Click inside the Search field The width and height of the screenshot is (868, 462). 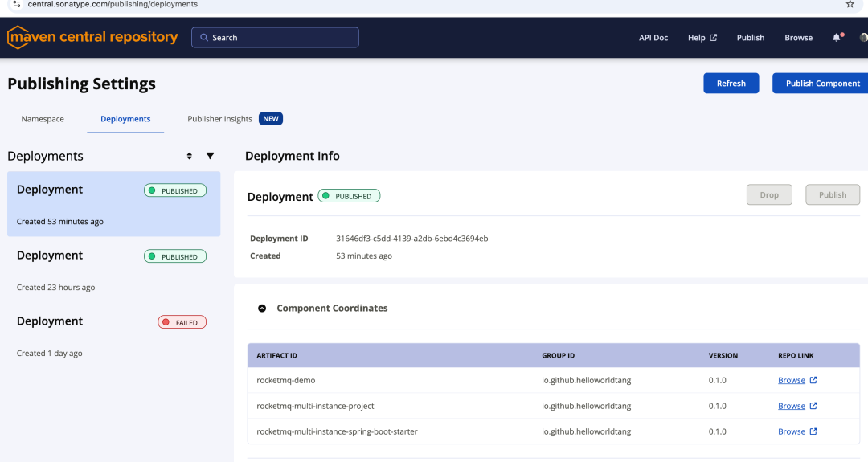pyautogui.click(x=275, y=38)
